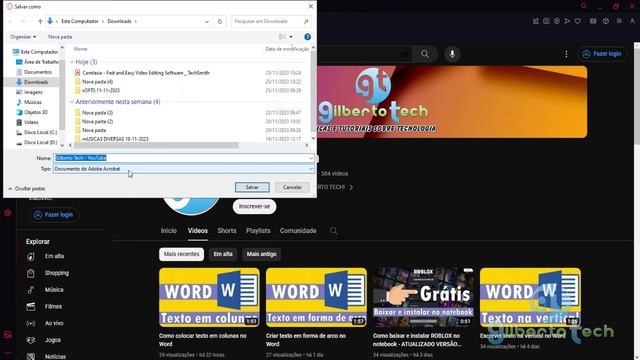This screenshot has width=640, height=360.
Task: Click the file list horizontal scrollbar
Action: coord(156,145)
